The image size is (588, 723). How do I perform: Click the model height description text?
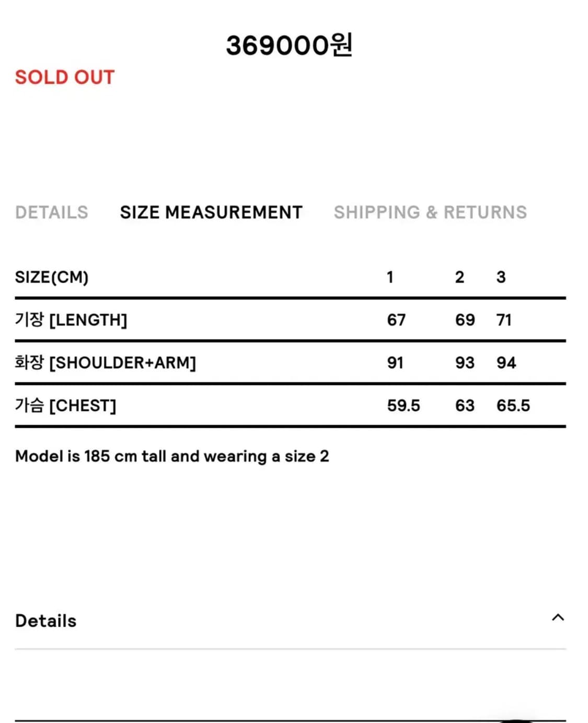pyautogui.click(x=172, y=456)
